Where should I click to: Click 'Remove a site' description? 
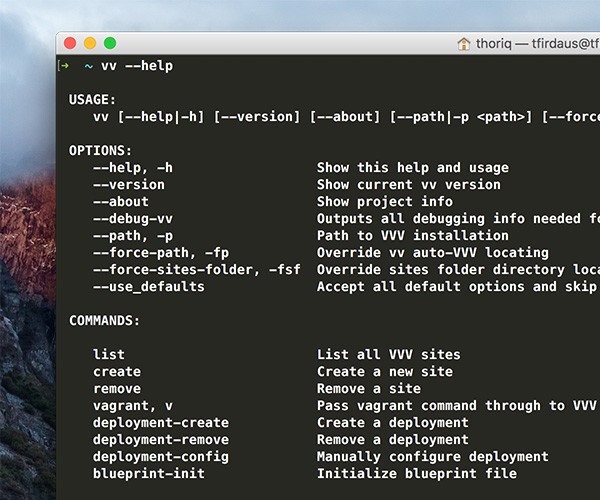pos(369,388)
